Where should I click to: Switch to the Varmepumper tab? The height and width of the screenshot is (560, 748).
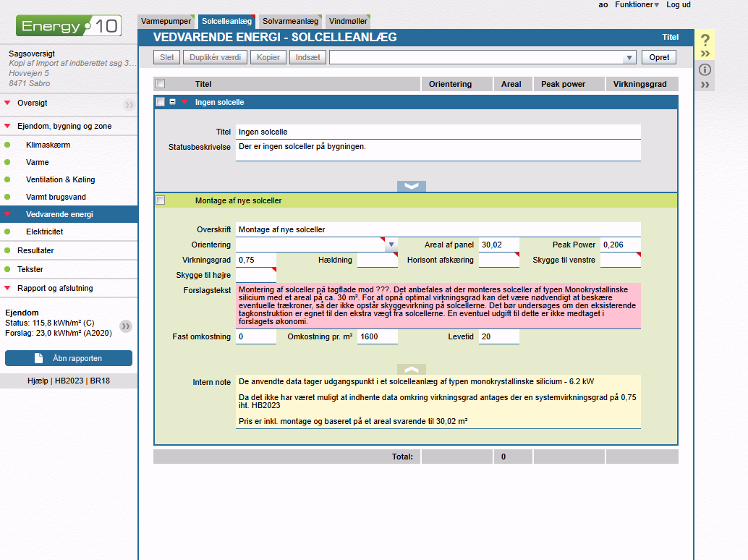(166, 22)
